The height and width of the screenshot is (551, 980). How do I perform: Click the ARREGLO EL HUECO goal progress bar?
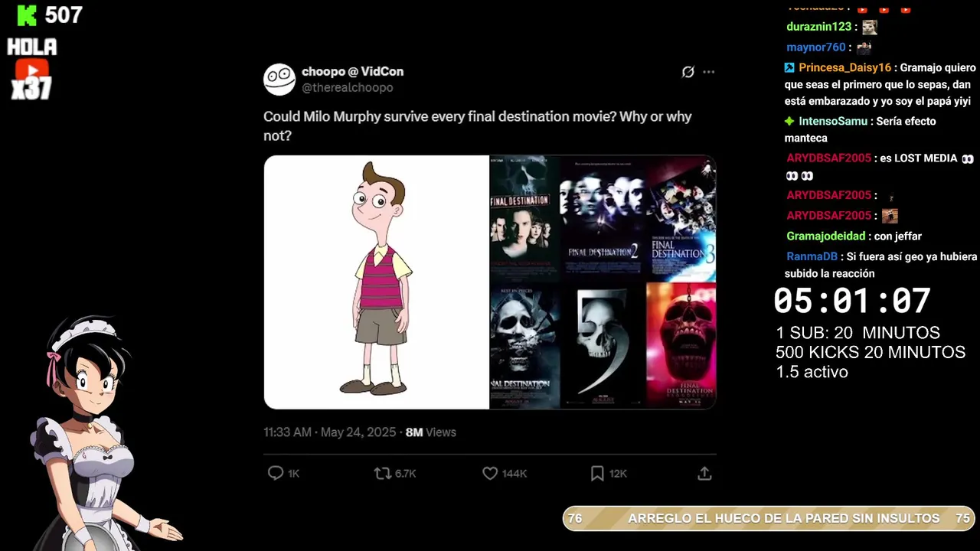point(769,518)
